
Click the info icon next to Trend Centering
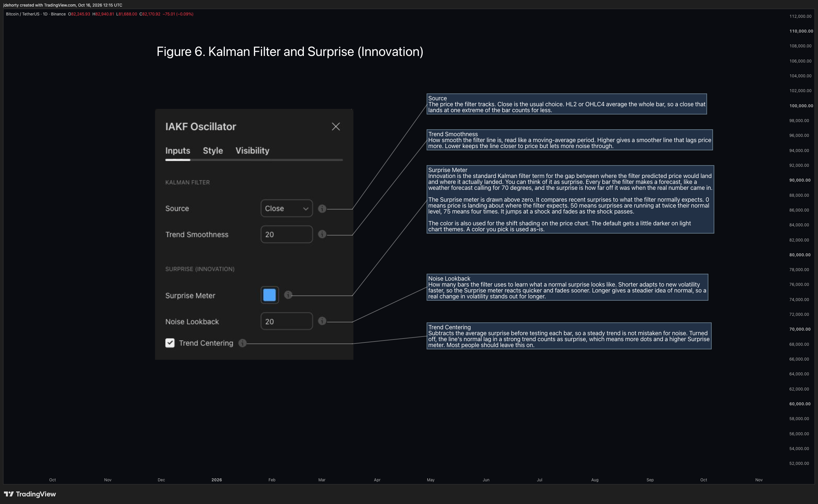coord(242,343)
